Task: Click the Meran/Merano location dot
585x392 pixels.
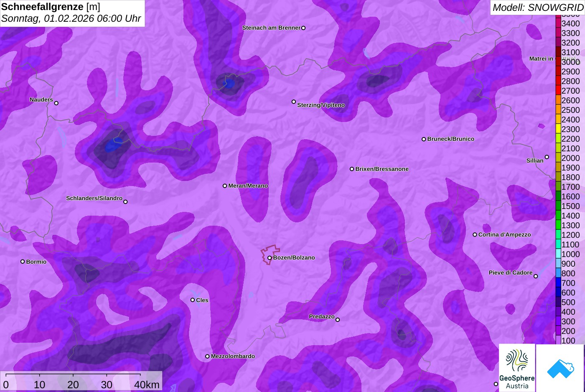Action: click(225, 186)
